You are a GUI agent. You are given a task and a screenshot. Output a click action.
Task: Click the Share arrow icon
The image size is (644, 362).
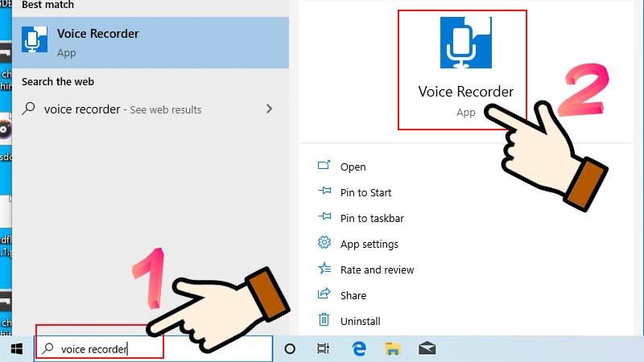(324, 295)
